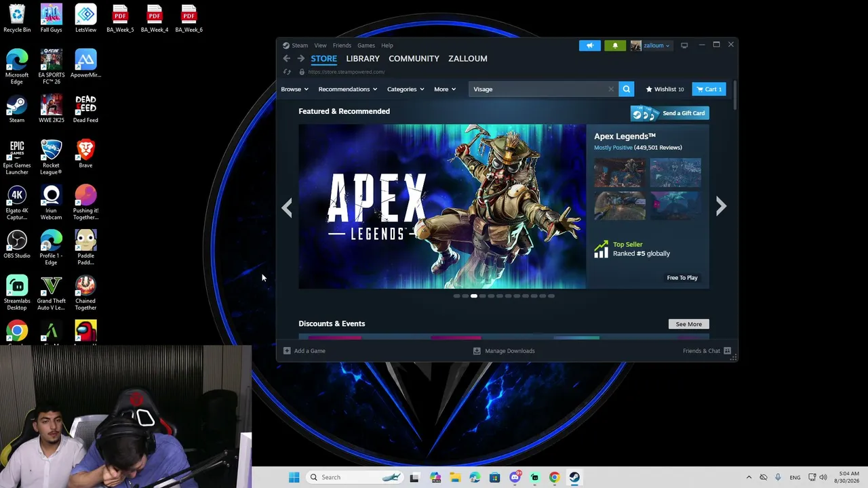Open Epic Games Launcher desktop icon
Image resolution: width=868 pixels, height=488 pixels.
pos(17,157)
